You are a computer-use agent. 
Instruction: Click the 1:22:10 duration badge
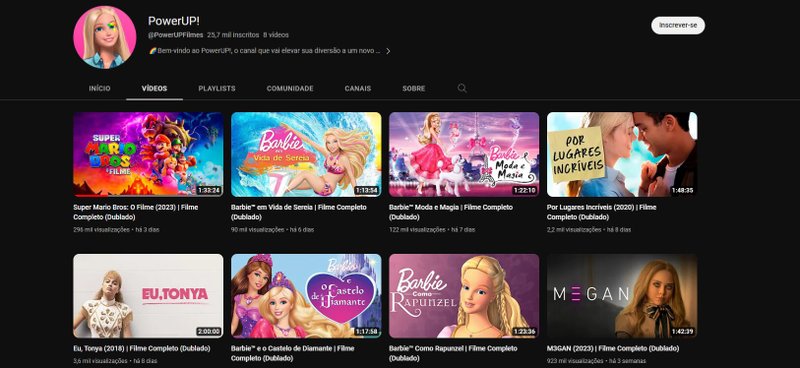coord(525,190)
